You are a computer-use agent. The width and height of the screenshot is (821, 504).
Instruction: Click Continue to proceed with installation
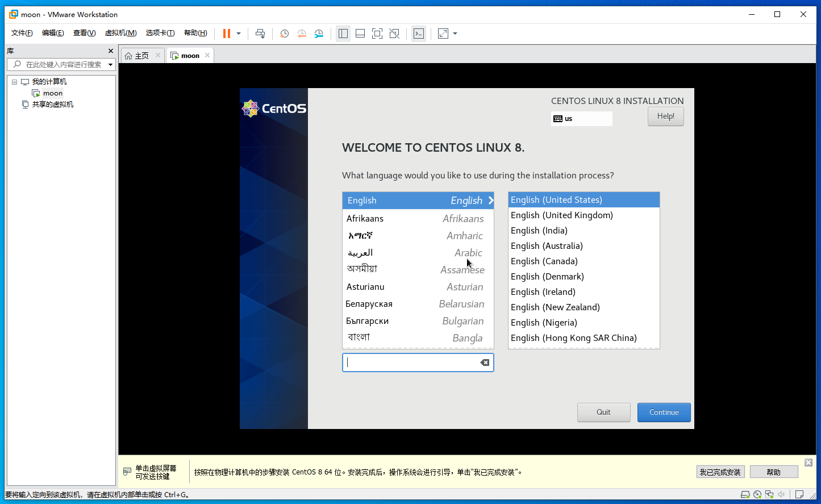pos(664,413)
